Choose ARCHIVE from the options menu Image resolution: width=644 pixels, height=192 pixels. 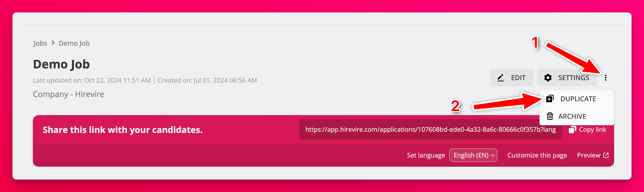coord(572,116)
